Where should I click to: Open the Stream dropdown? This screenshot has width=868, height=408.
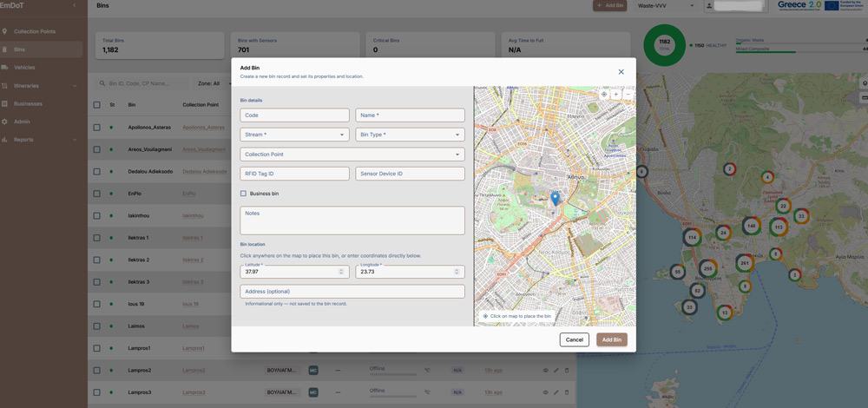[294, 135]
